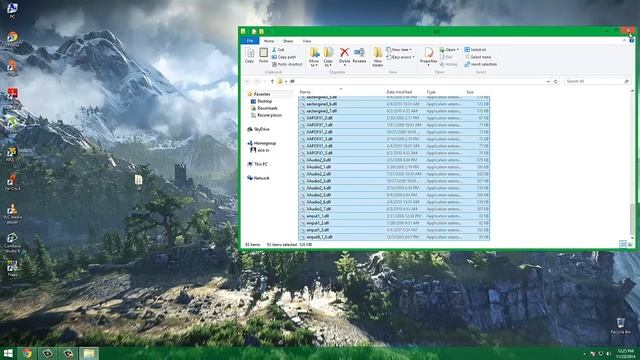Select the file xinput9_1_0.dll
This screenshot has height=360, width=640.
click(394, 237)
